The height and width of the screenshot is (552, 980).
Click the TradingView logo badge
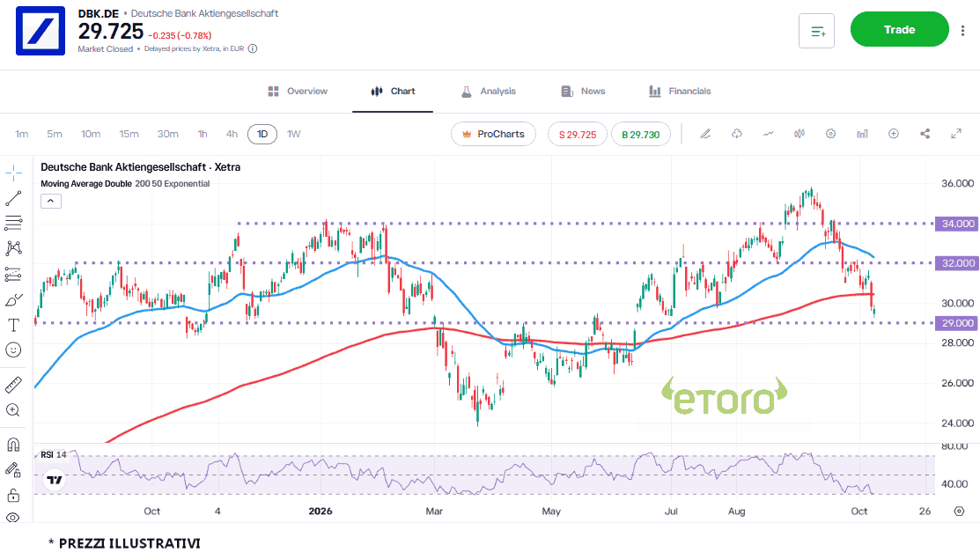[55, 480]
